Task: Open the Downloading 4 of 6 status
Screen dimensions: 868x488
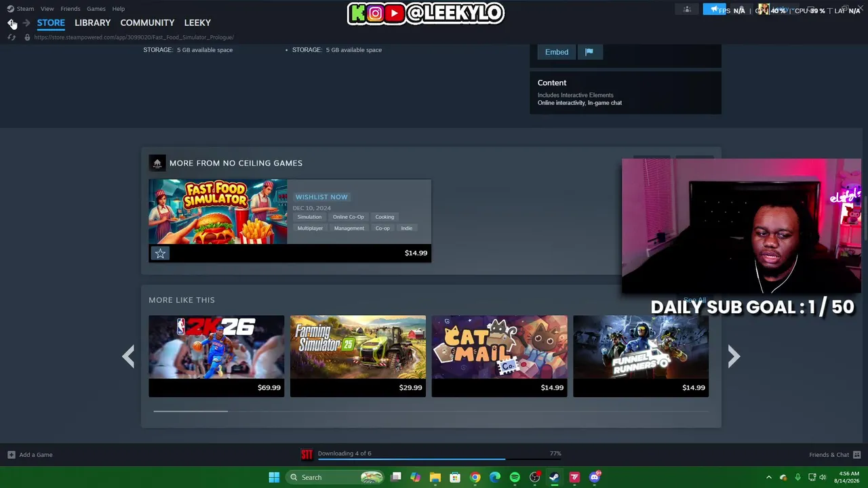Action: [x=344, y=453]
